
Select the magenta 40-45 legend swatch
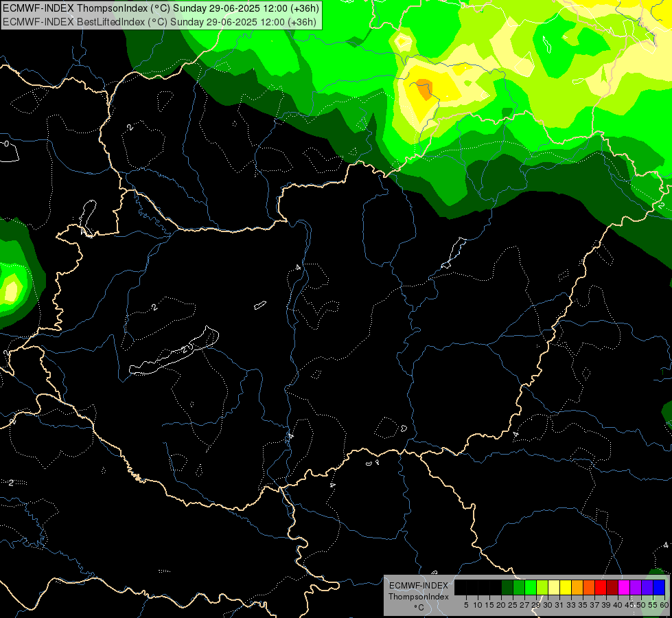pos(624,588)
